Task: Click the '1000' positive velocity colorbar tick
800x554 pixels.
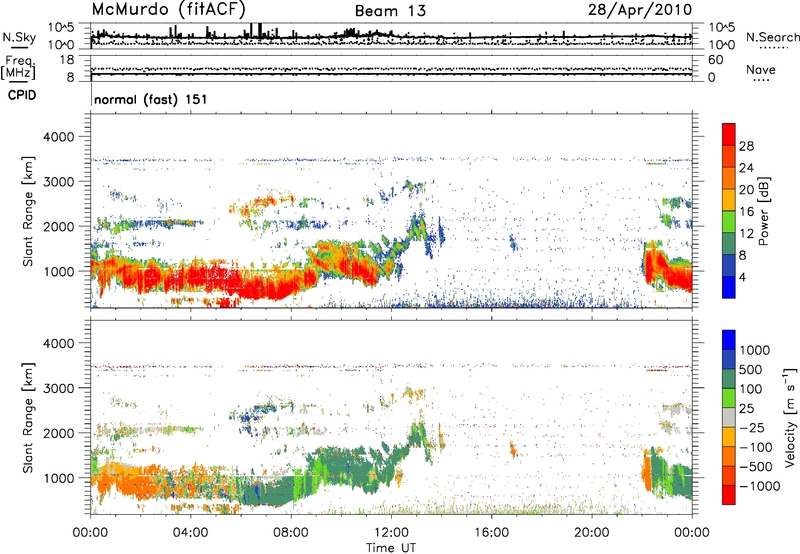Action: pos(755,350)
